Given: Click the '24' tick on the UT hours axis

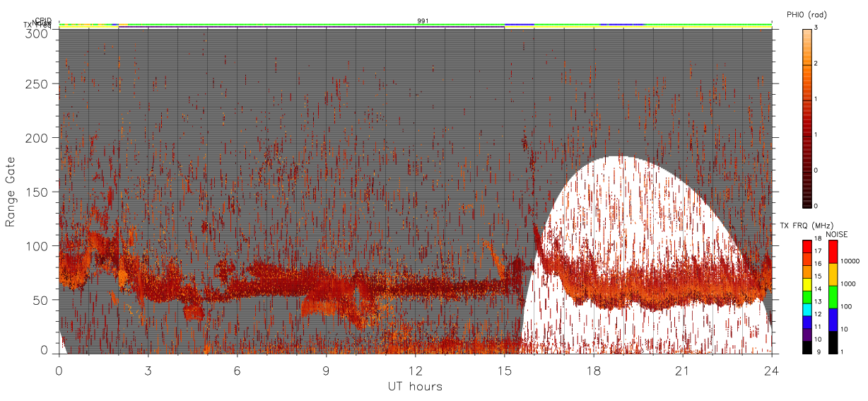Looking at the screenshot, I should pos(772,370).
